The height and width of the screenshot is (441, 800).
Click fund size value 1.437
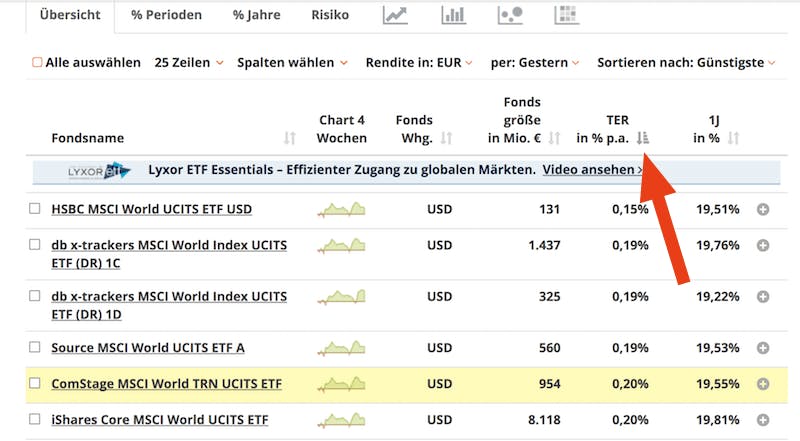point(544,246)
